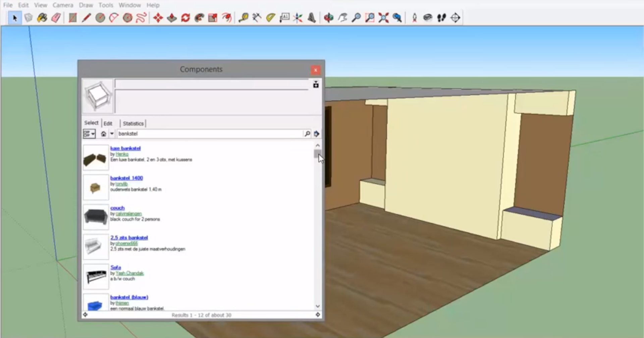Click the magnifier search button in Components
644x338 pixels.
[307, 134]
